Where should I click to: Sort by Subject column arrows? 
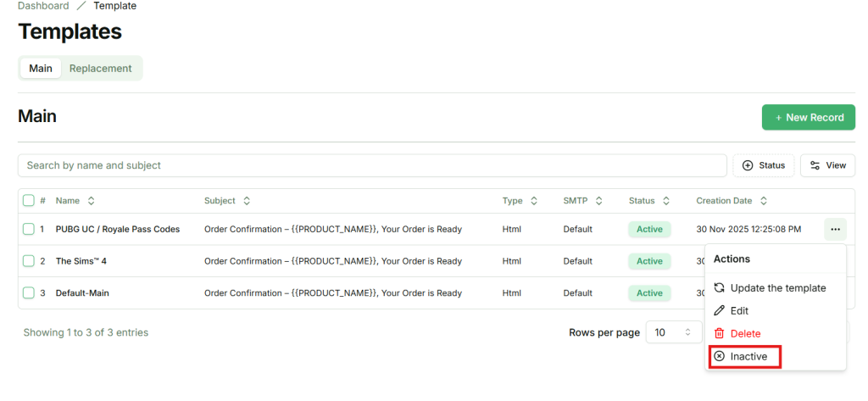[247, 201]
